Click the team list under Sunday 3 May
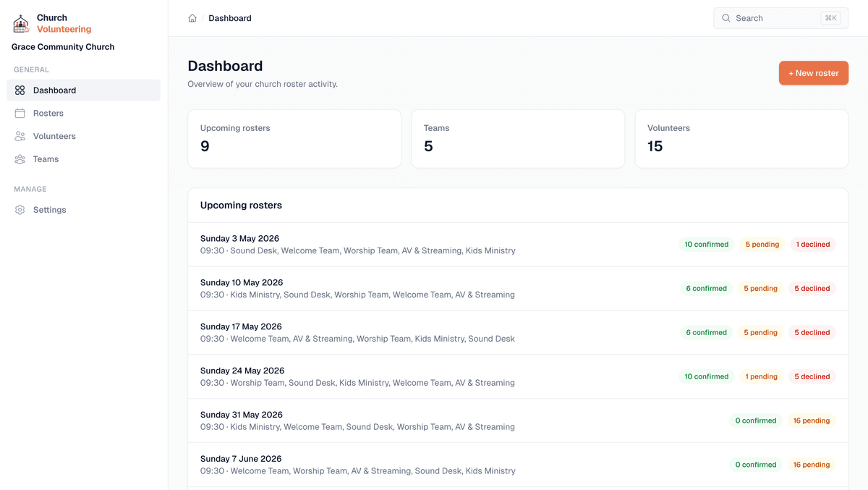 point(373,251)
